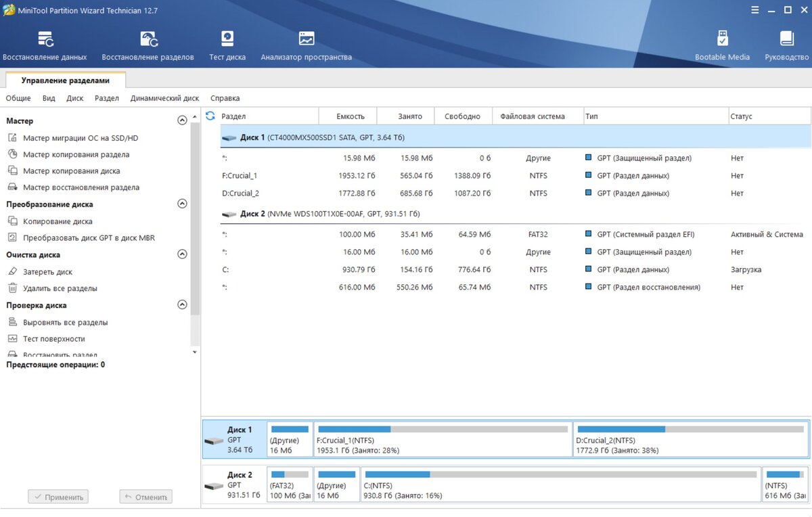The height and width of the screenshot is (517, 812).
Task: Click the Отменить button
Action: pos(145,497)
